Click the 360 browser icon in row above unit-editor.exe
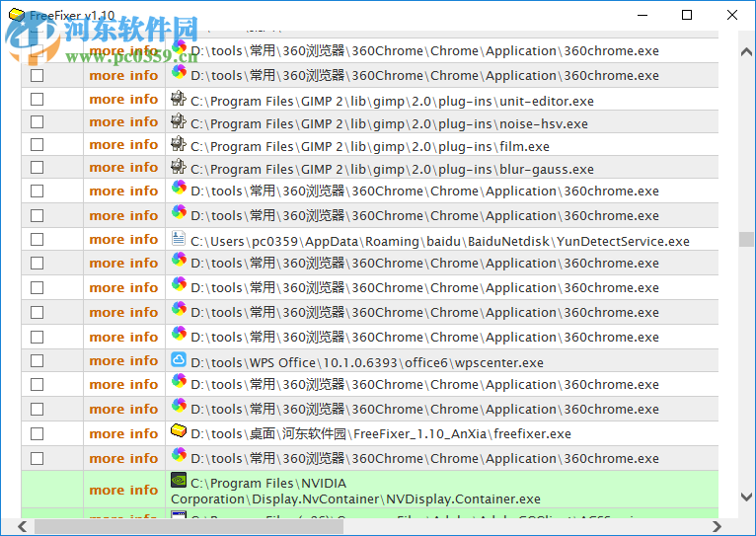The image size is (756, 536). [179, 72]
